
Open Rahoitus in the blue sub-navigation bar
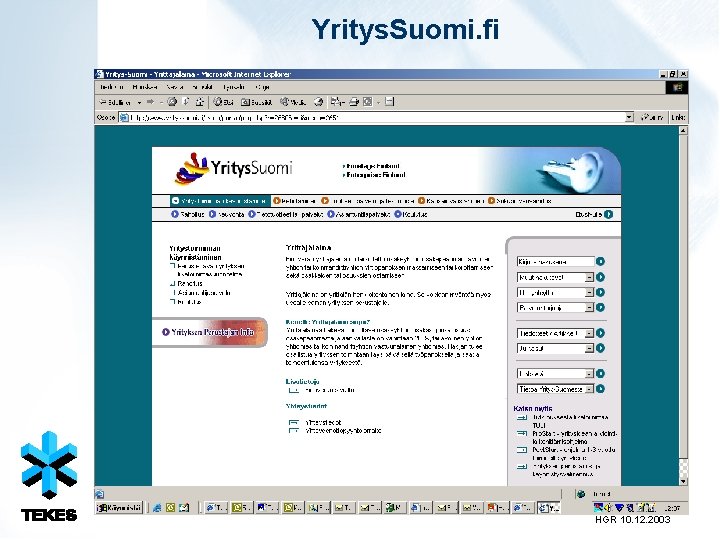coord(188,214)
